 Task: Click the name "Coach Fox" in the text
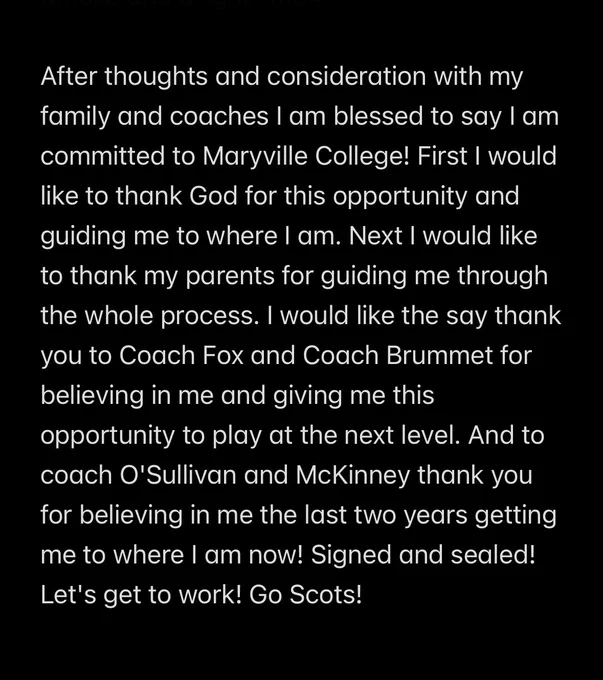click(181, 356)
